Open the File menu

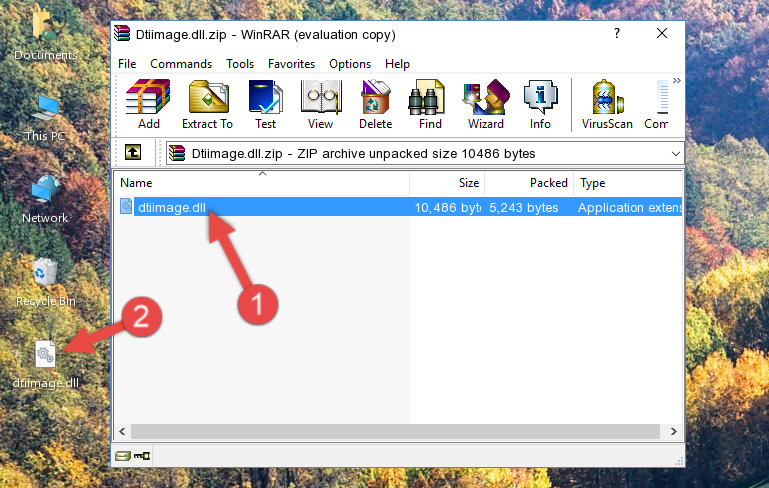click(x=127, y=64)
